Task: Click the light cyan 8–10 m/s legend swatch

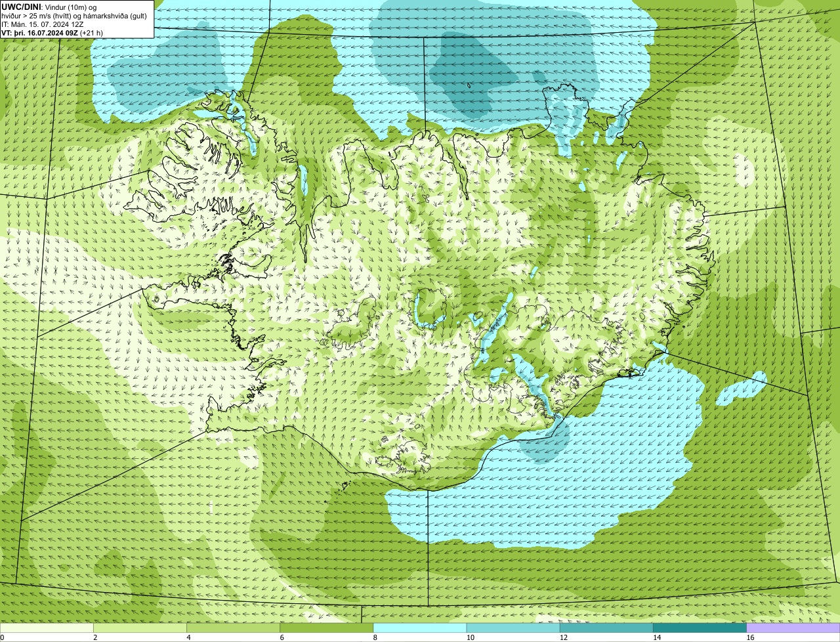Action: [x=420, y=628]
